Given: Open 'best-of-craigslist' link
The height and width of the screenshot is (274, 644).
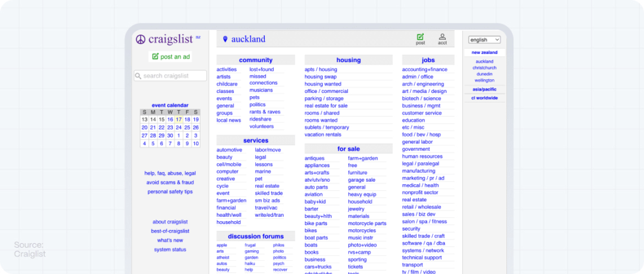Looking at the screenshot, I should pyautogui.click(x=170, y=231).
